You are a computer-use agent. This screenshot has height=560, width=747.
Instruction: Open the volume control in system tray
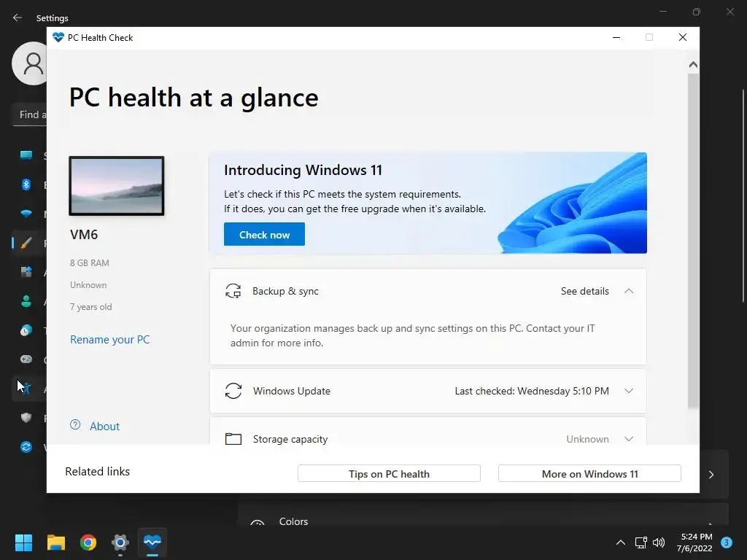(x=659, y=542)
